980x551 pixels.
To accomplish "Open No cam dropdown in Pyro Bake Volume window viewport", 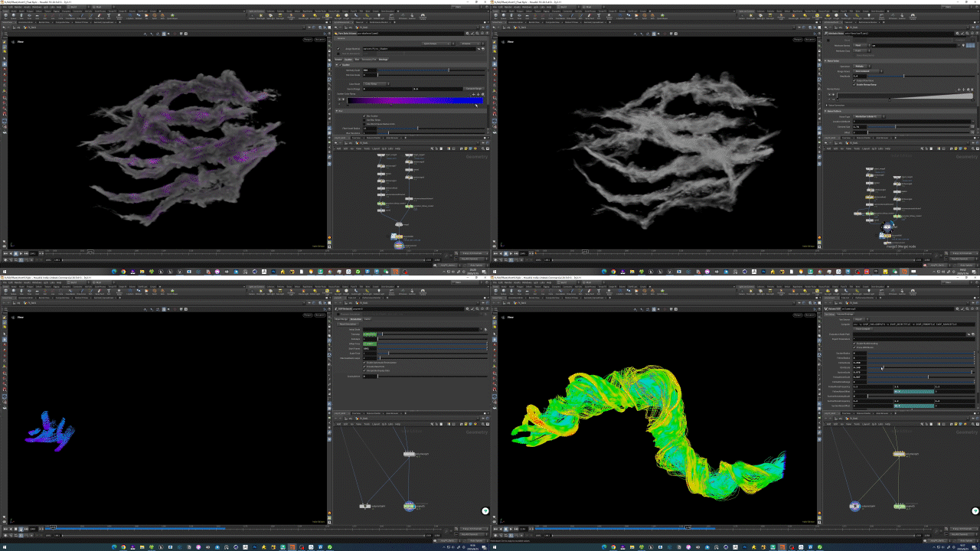I will tap(321, 39).
